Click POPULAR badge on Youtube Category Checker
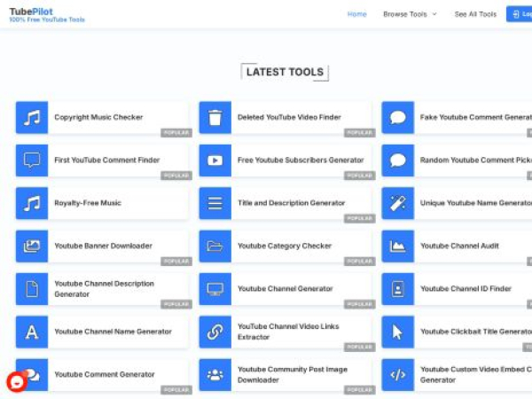Screen dimensions: 532x399 tap(360, 262)
